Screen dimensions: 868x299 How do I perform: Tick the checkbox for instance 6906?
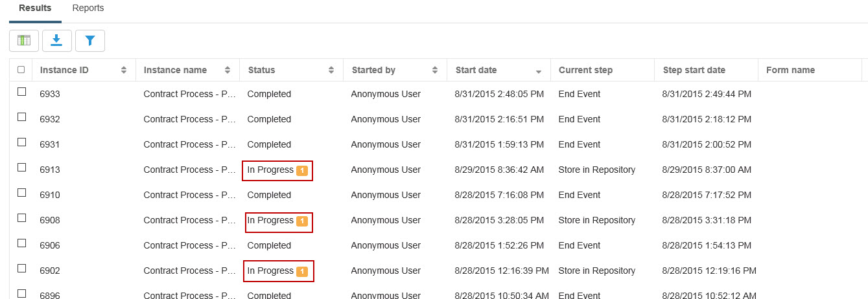pyautogui.click(x=21, y=243)
